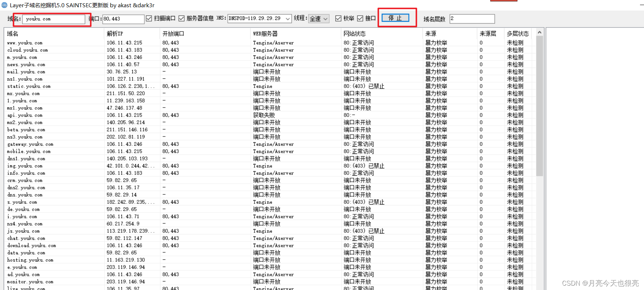Sort by 解析IP column header

pos(132,34)
